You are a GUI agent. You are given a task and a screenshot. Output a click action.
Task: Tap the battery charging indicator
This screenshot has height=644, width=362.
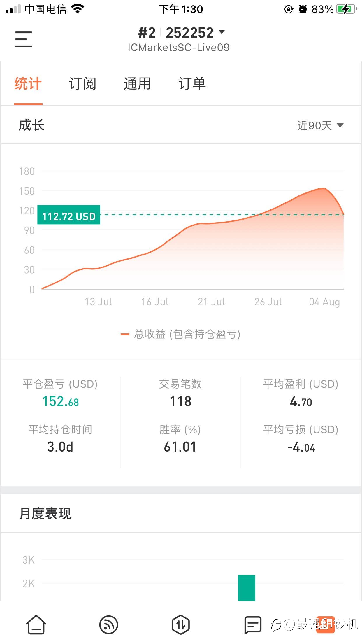coord(346,9)
